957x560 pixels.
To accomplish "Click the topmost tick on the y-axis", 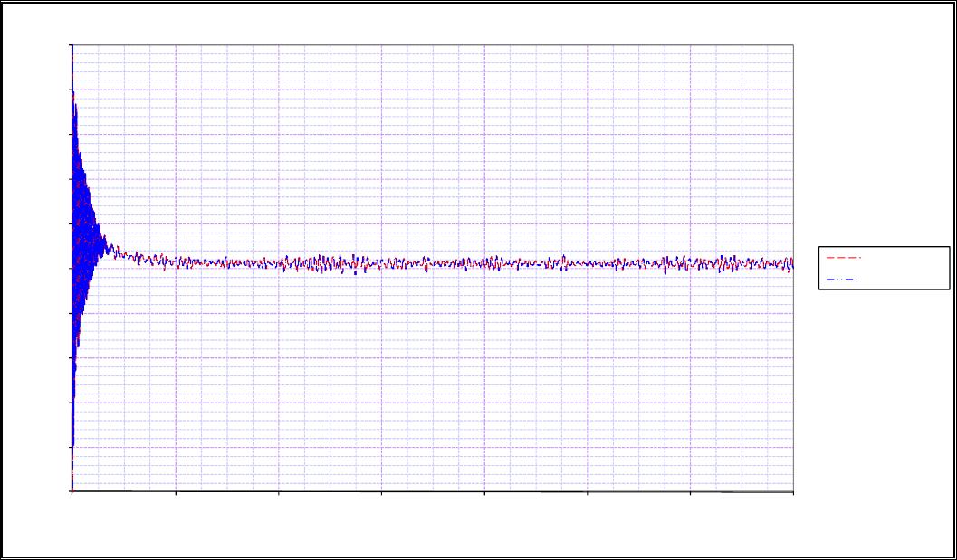I will point(72,45).
